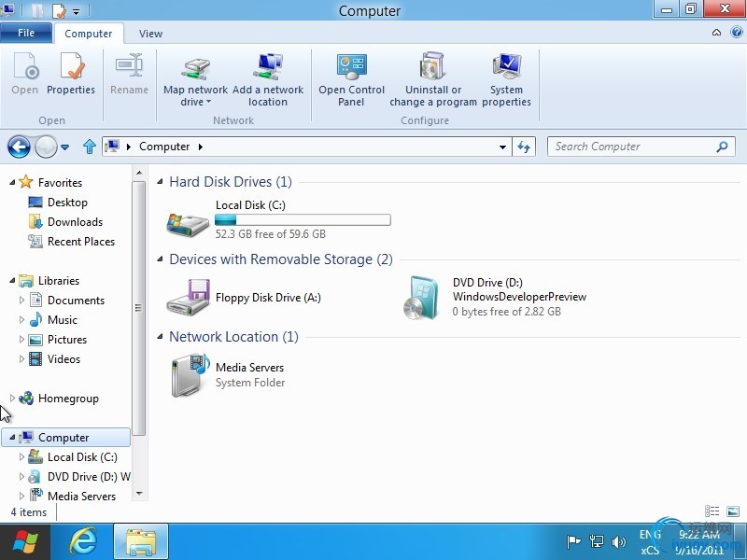Click the Windows Explorer taskbar icon
This screenshot has height=560, width=747.
(141, 542)
